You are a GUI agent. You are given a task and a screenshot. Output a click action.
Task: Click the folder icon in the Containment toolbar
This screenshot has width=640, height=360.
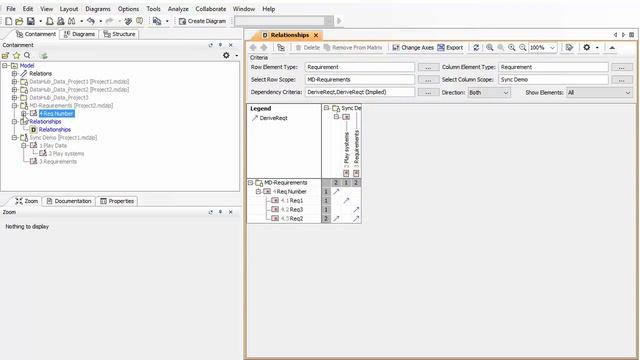[x=5, y=56]
